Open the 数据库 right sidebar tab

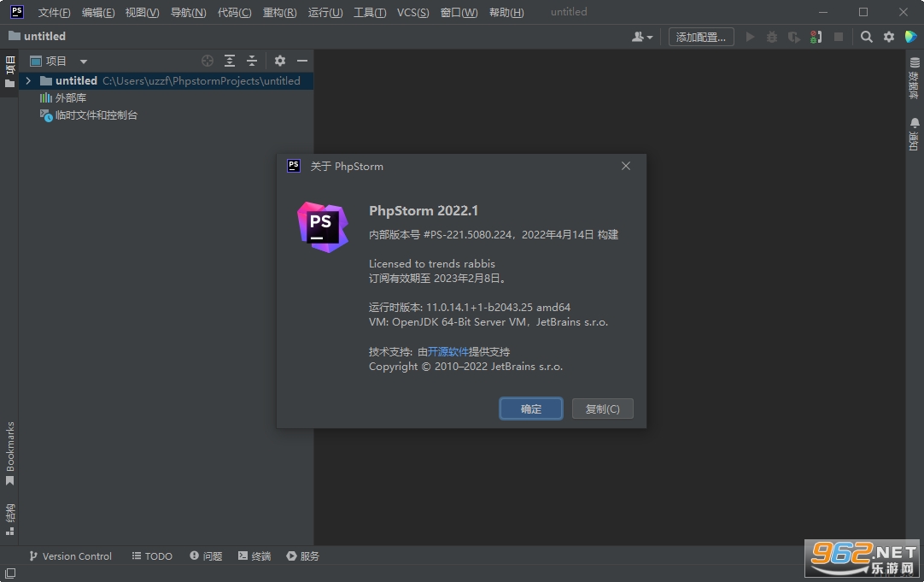click(914, 78)
